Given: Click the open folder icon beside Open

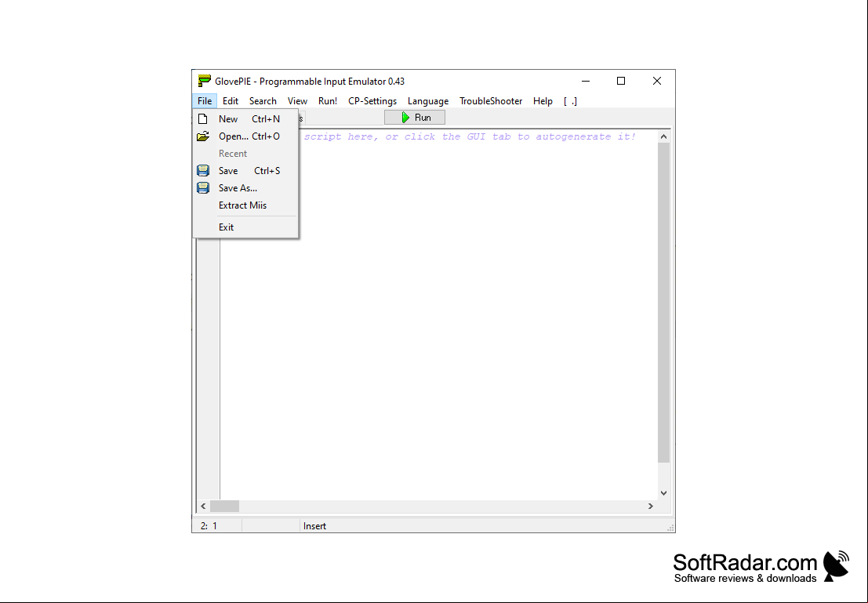Looking at the screenshot, I should click(203, 136).
